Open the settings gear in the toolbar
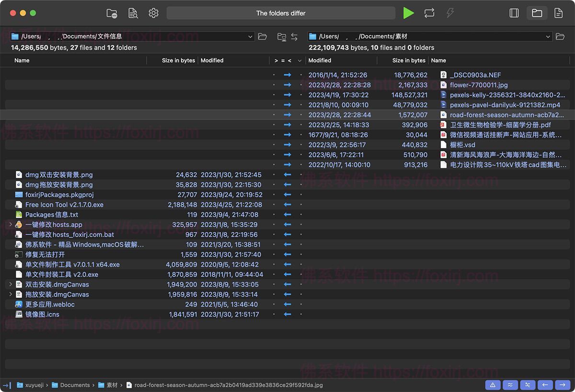Screen dimensions: 575x392 pyautogui.click(x=153, y=13)
